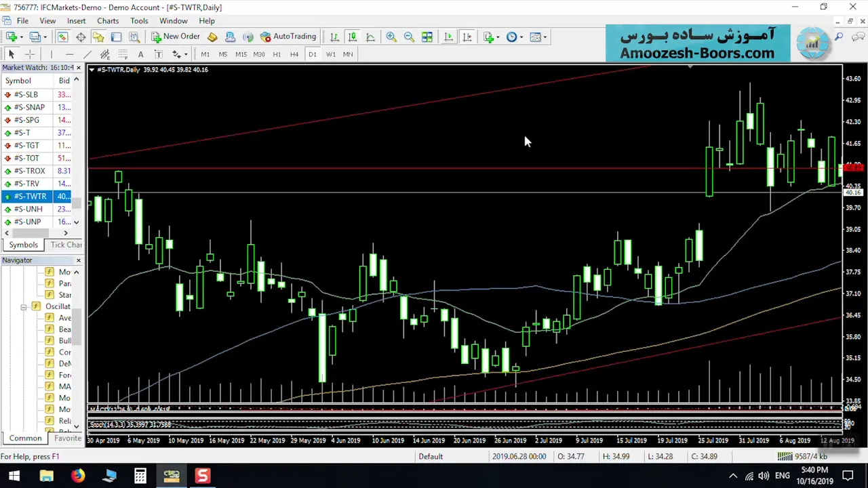Select the Vertical Line drawing tool
The width and height of the screenshot is (868, 488).
coord(51,54)
